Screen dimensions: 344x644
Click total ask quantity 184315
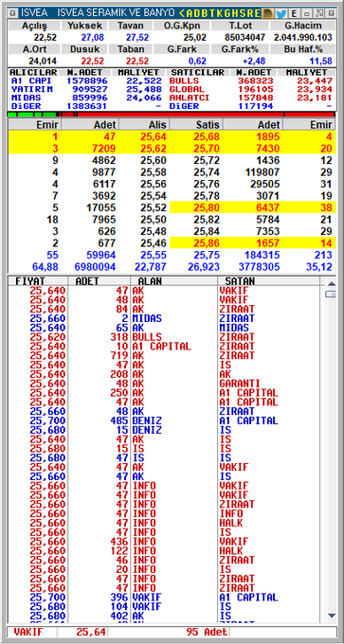tap(263, 255)
